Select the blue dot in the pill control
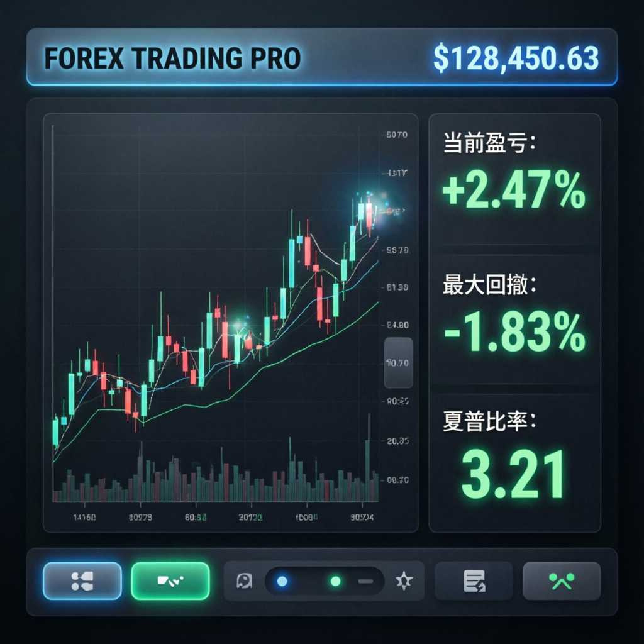Viewport: 644px width, 644px height. pyautogui.click(x=282, y=581)
